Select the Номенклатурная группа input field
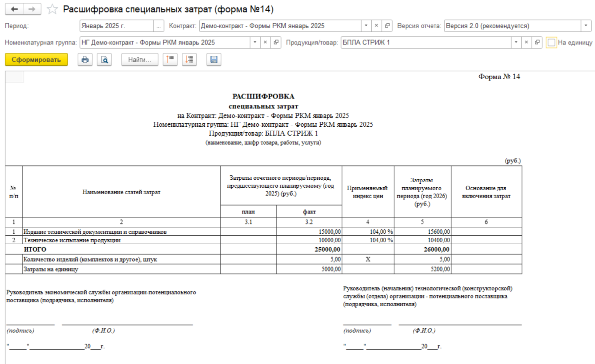This screenshot has width=595, height=364. [x=165, y=43]
